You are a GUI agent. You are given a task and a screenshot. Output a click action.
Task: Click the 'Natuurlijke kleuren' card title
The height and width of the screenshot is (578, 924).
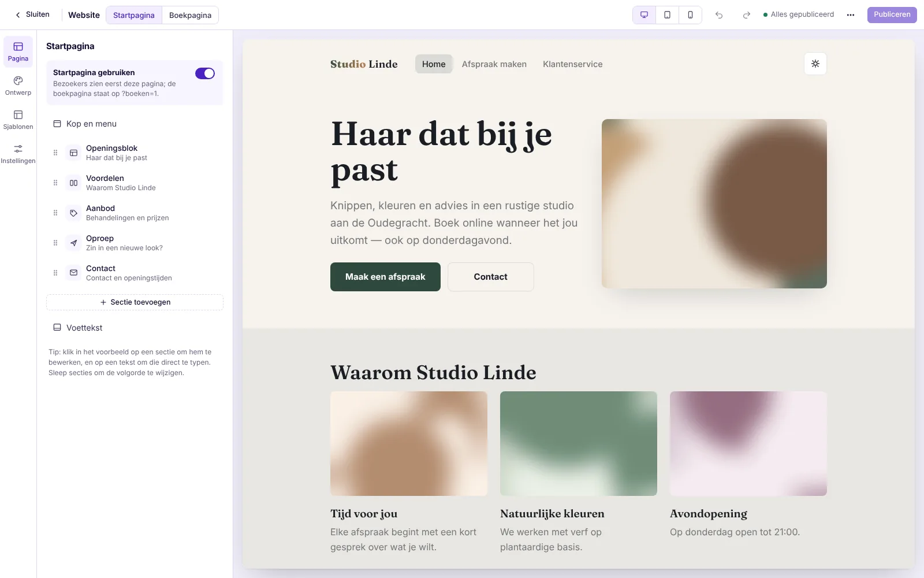point(552,514)
